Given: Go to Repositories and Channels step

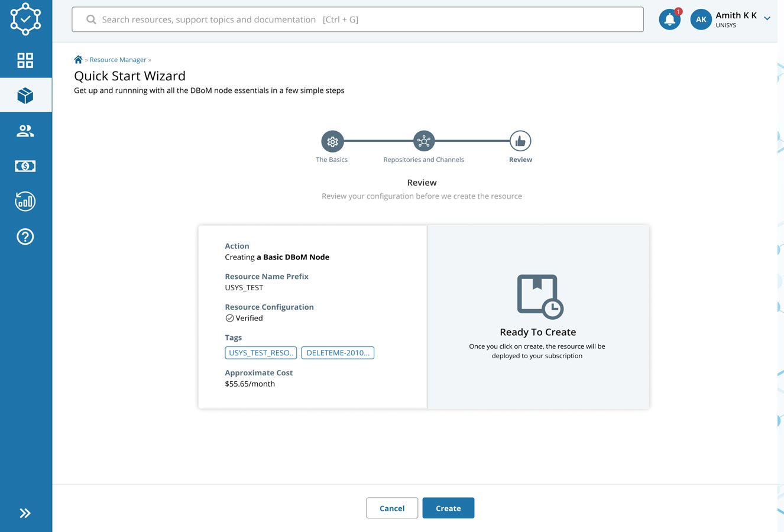Looking at the screenshot, I should click(424, 142).
